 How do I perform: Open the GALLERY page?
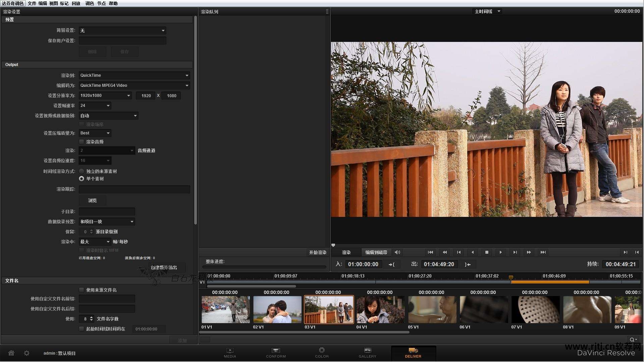coord(367,352)
